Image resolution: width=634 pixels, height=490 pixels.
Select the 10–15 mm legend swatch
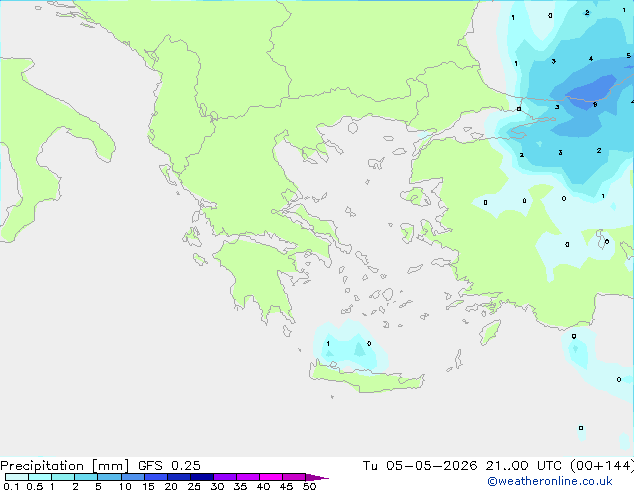click(132, 477)
